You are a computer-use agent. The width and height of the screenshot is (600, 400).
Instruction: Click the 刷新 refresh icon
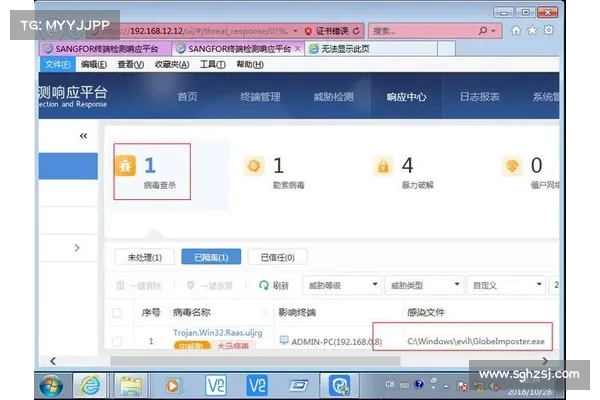[x=265, y=285]
